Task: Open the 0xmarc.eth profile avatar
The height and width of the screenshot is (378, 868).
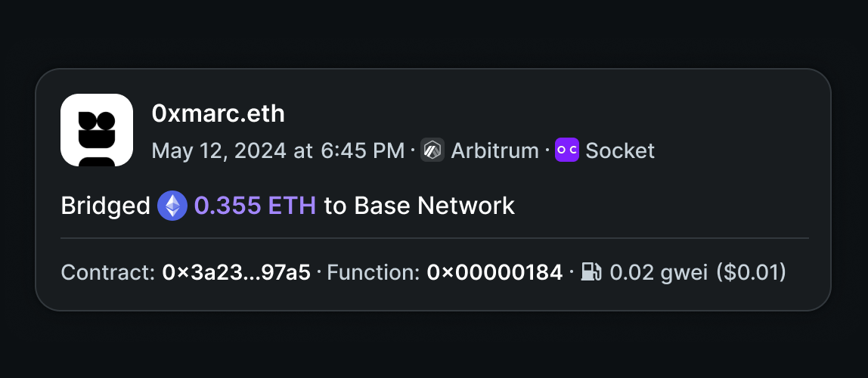Action: pos(96,130)
